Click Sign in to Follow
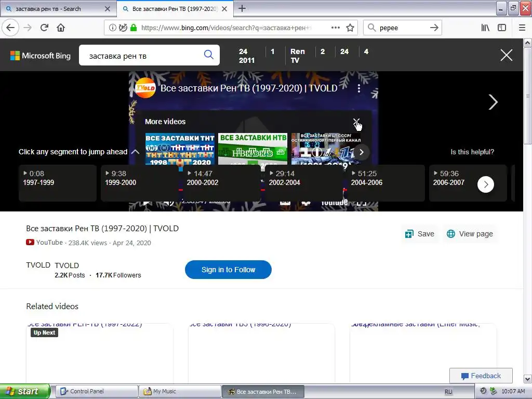Image resolution: width=532 pixels, height=399 pixels. (228, 270)
